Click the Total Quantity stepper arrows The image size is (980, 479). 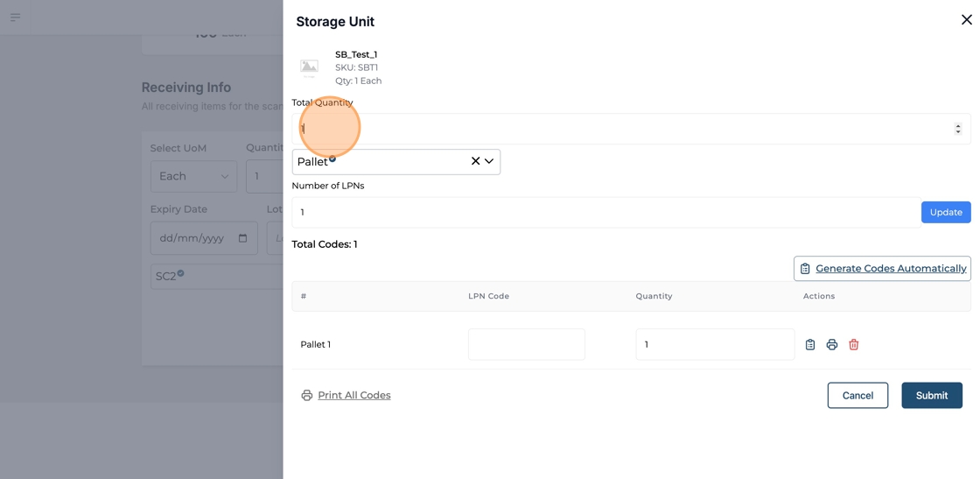click(x=957, y=129)
